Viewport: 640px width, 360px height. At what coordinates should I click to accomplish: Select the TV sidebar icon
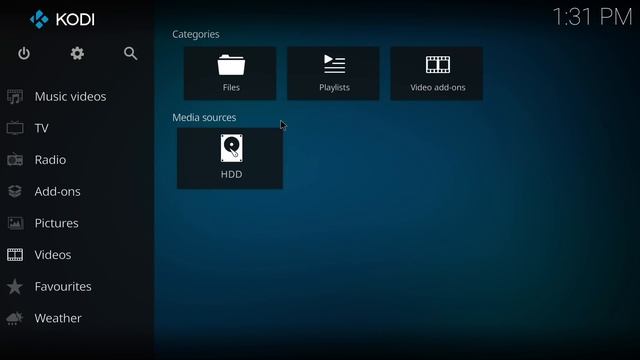[15, 128]
